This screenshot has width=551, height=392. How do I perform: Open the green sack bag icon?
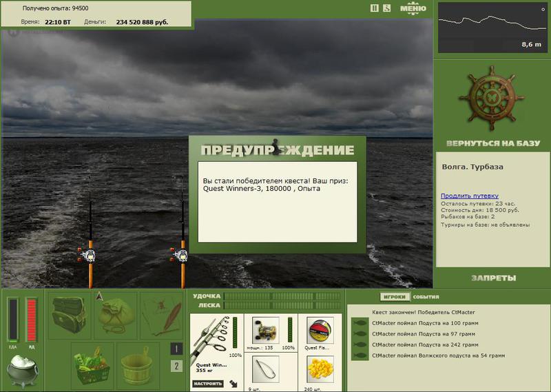[x=116, y=316]
